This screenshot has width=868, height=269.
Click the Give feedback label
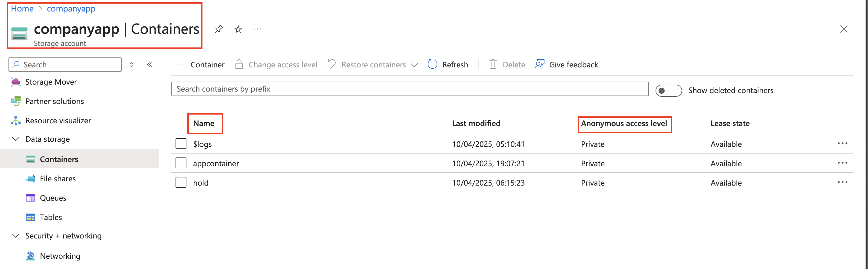pyautogui.click(x=574, y=65)
